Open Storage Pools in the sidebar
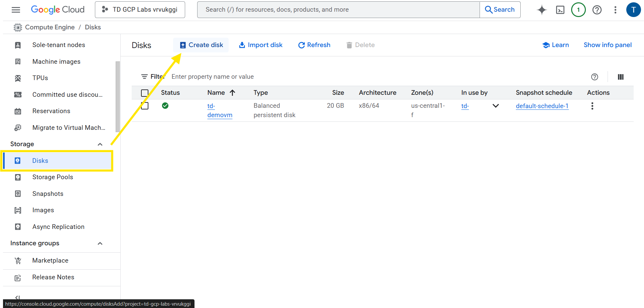This screenshot has width=644, height=308. click(52, 177)
